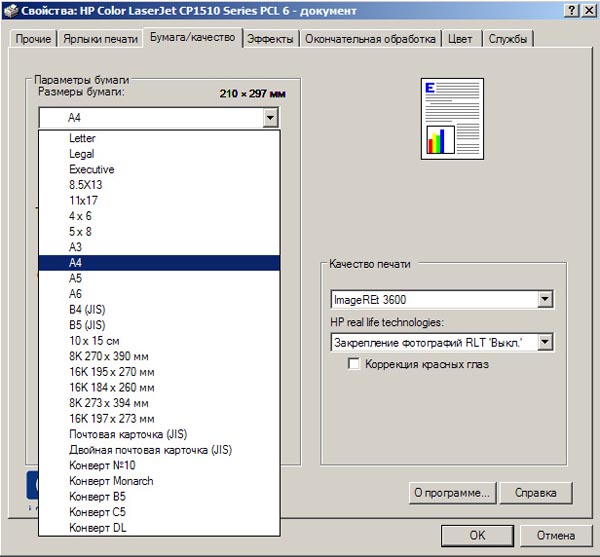Select the Бумага/качество tab
600x557 pixels.
[192, 37]
